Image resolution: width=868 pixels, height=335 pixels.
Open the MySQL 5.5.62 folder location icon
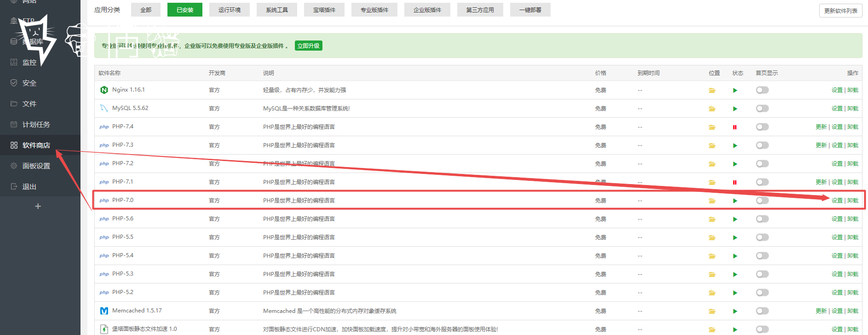coord(712,109)
